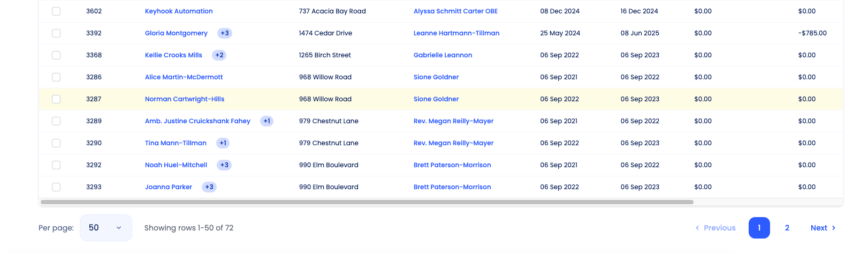Click the Norman Cartwright-Hills link

tap(185, 99)
